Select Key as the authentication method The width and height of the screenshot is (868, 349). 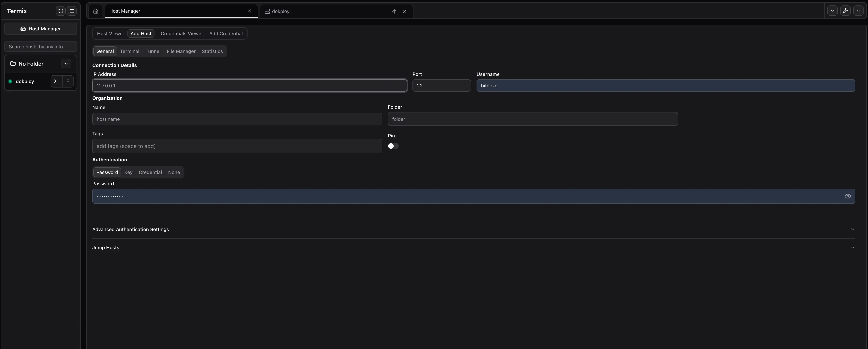pos(128,172)
